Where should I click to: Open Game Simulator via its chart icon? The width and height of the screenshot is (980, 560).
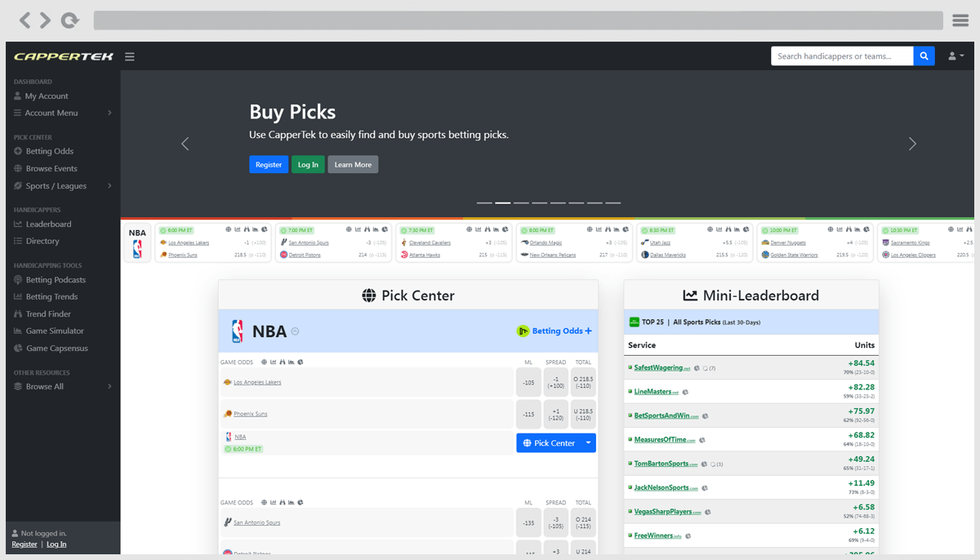[x=18, y=331]
